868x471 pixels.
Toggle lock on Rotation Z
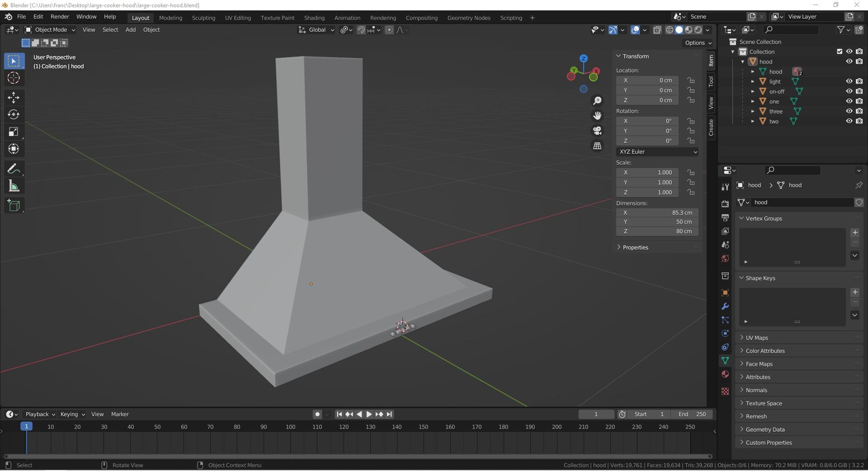pos(691,141)
